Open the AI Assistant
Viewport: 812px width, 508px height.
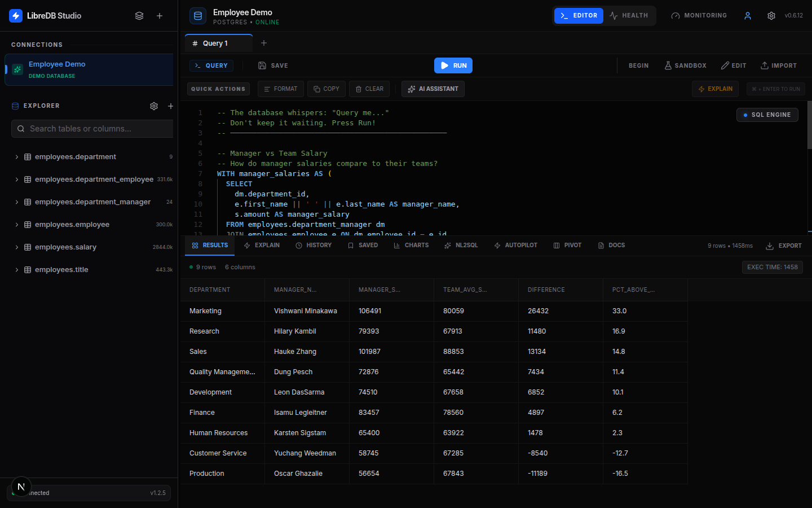click(x=433, y=89)
